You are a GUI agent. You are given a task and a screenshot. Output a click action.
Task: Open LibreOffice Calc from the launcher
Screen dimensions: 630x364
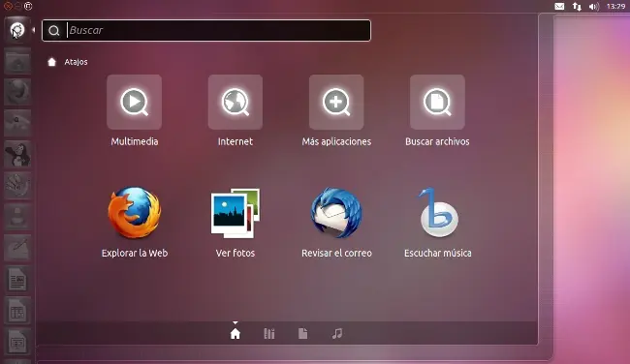[17, 310]
